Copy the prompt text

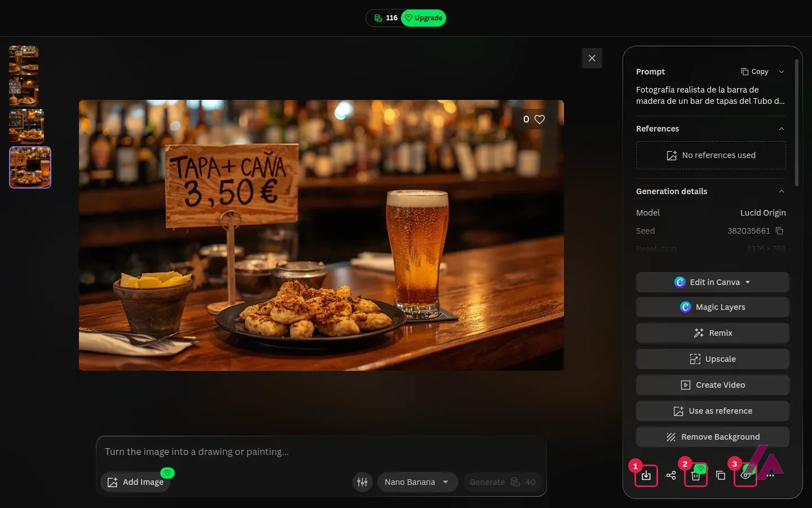point(754,72)
